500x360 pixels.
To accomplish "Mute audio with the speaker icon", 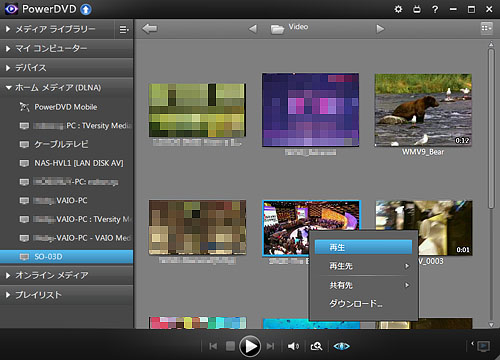I will tap(293, 346).
